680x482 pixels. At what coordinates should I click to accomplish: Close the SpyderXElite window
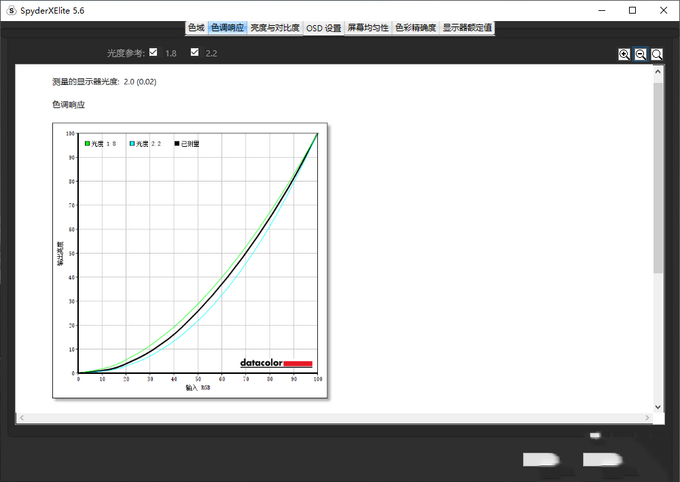(x=664, y=10)
